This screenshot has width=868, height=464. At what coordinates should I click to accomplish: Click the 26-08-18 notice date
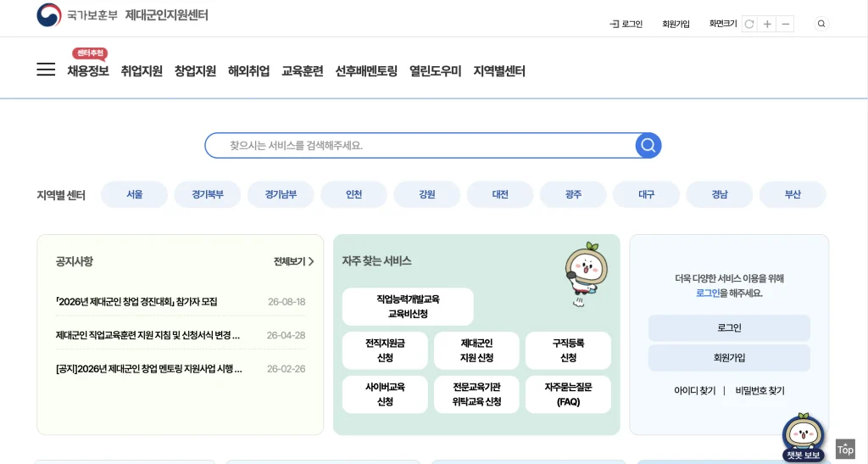pyautogui.click(x=287, y=302)
